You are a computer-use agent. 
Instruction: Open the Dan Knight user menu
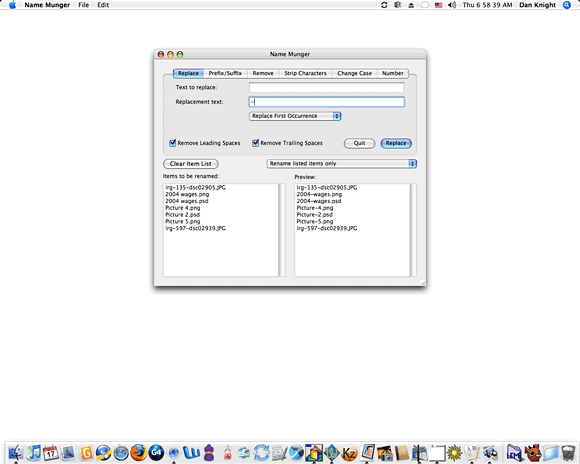point(537,5)
